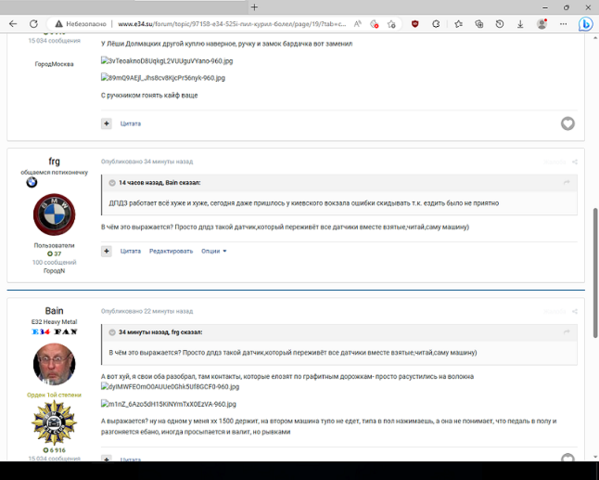This screenshot has height=480, width=599.
Task: Click the browser back arrow
Action: pos(13,24)
